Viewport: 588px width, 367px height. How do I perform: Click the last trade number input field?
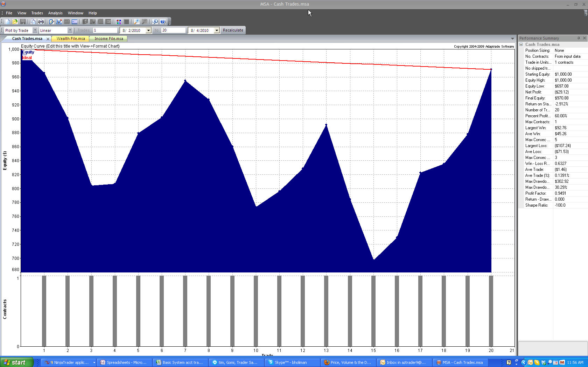click(x=173, y=30)
